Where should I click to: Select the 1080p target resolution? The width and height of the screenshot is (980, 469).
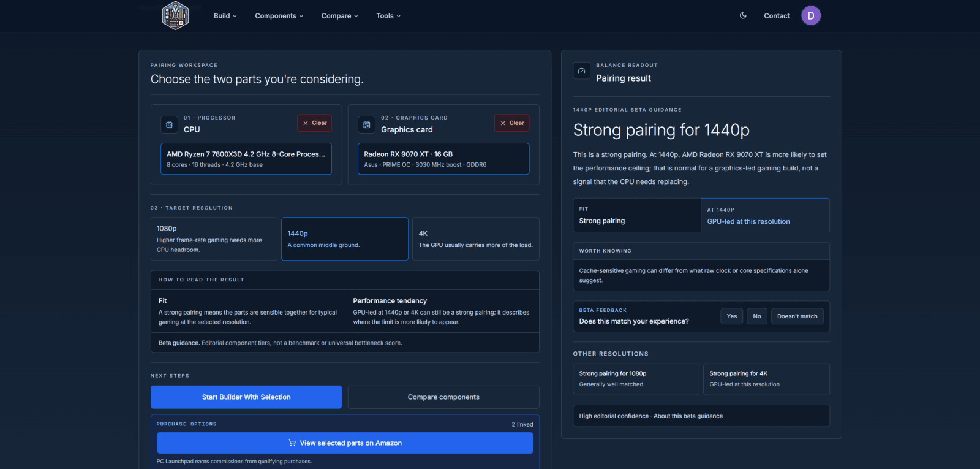click(x=214, y=238)
